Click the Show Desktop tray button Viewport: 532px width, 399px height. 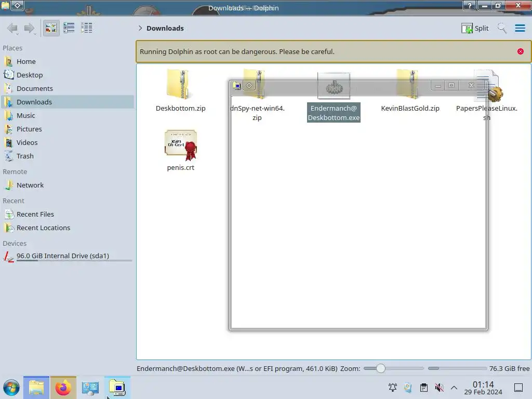[x=518, y=388]
